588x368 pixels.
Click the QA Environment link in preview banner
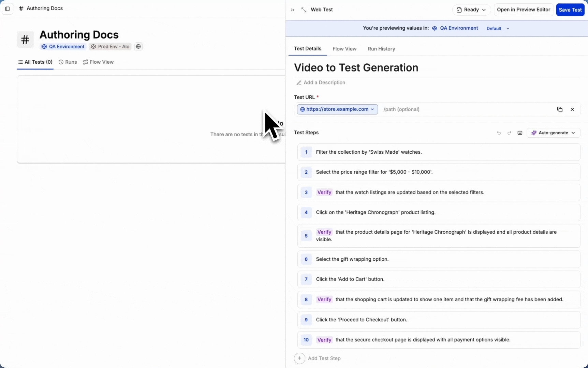click(455, 28)
